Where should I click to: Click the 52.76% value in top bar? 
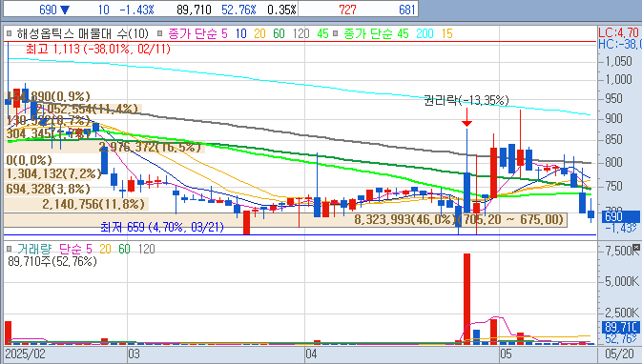click(238, 10)
